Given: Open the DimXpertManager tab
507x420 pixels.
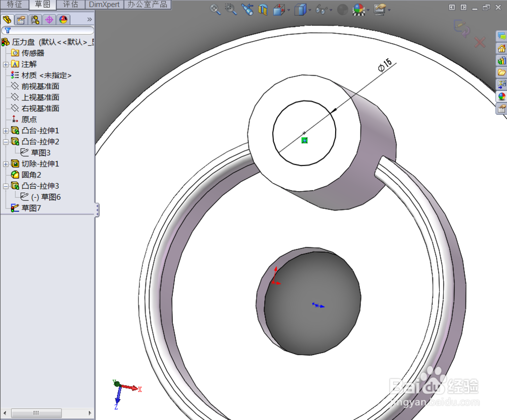Looking at the screenshot, I should pos(49,20).
